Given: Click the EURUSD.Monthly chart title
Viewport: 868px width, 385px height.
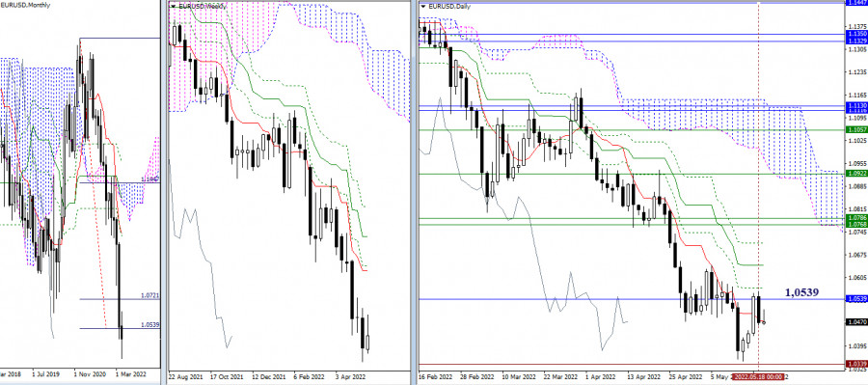Looking at the screenshot, I should (25, 5).
